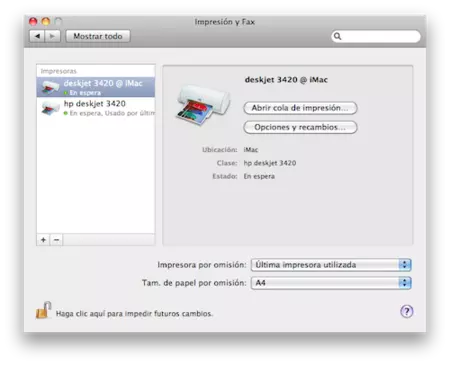This screenshot has height=365, width=450.
Task: Click 'Haga clic aquí para impedir futuros cambios'
Action: [134, 314]
